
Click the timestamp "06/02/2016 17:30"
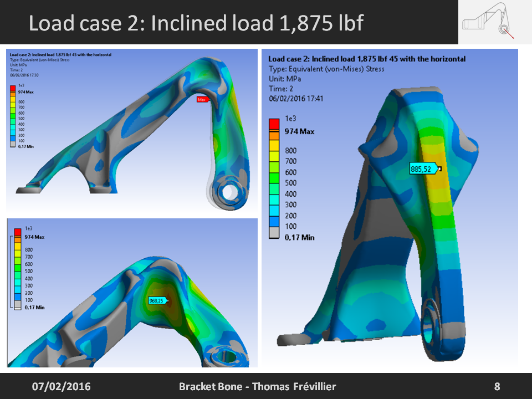pyautogui.click(x=24, y=75)
